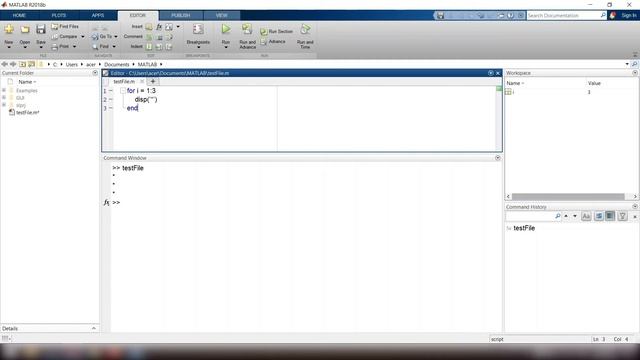Switch to the HOME tab
Viewport: 640px width, 360px height.
[x=19, y=16]
